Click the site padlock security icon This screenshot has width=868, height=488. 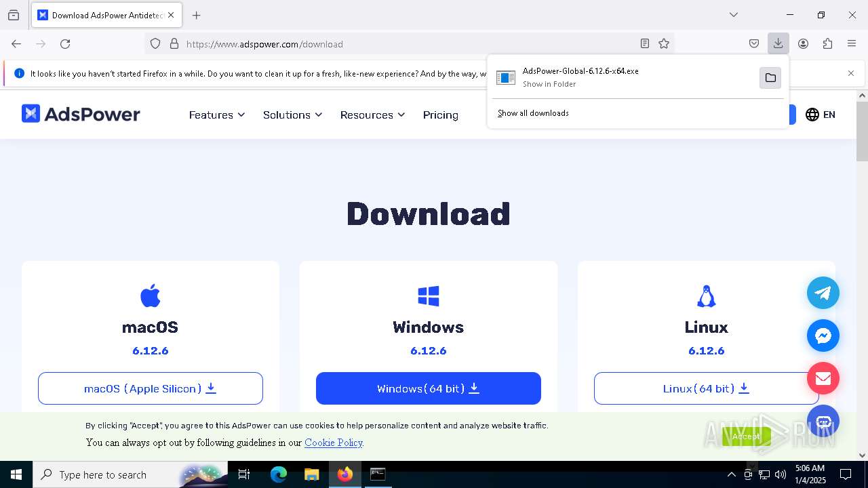tap(174, 43)
